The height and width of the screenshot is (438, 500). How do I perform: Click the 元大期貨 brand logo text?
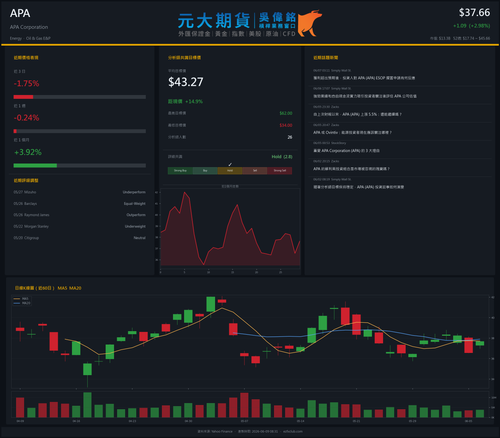coord(214,21)
